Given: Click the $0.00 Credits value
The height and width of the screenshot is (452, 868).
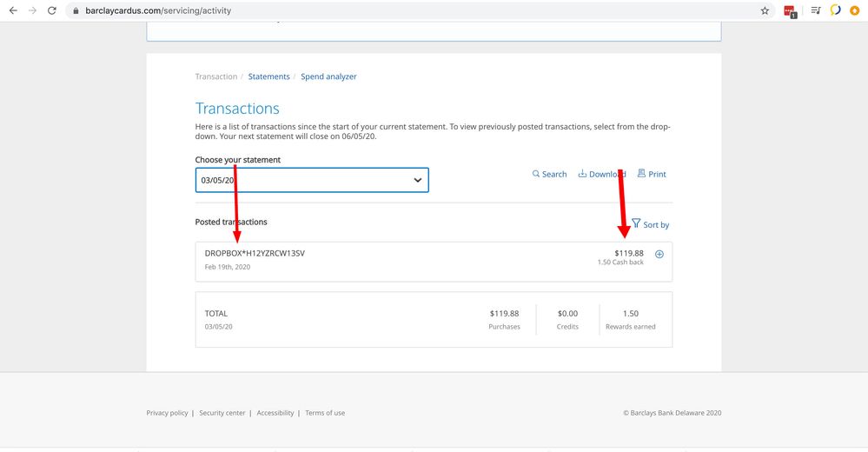Looking at the screenshot, I should [567, 314].
